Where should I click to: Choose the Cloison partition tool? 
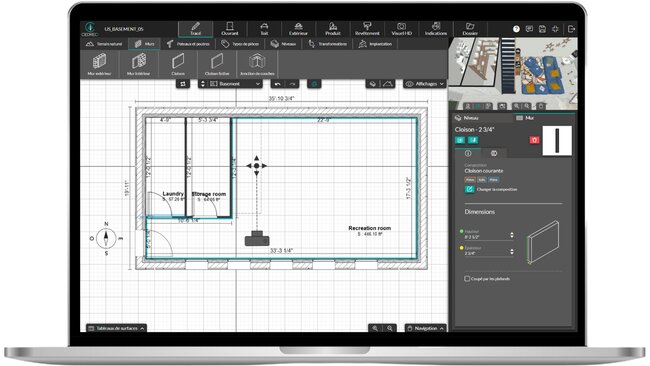click(x=178, y=64)
